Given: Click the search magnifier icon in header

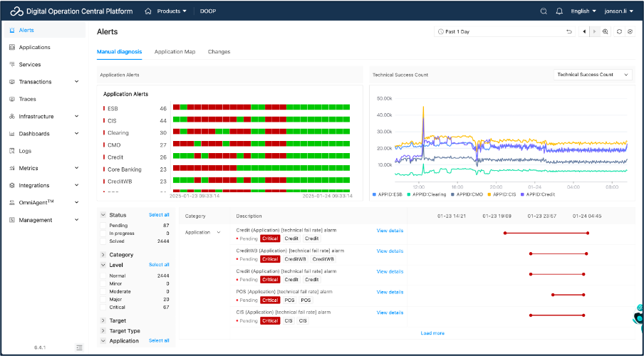Looking at the screenshot, I should point(544,11).
